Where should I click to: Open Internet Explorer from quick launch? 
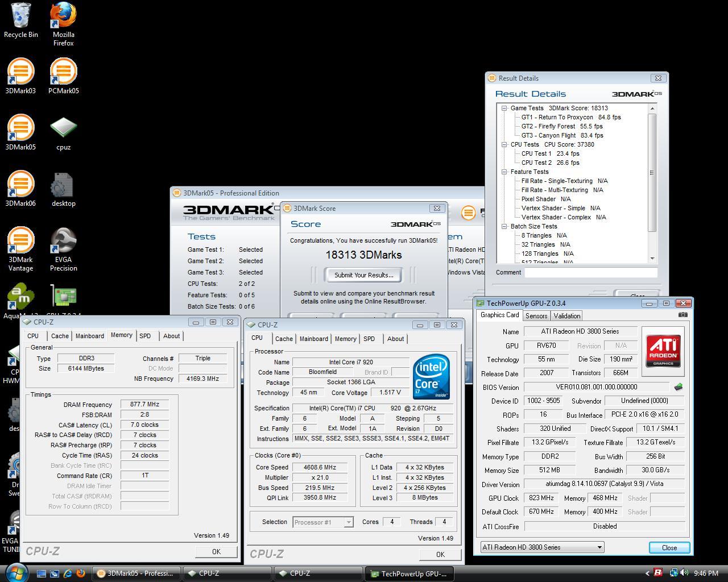pyautogui.click(x=67, y=573)
